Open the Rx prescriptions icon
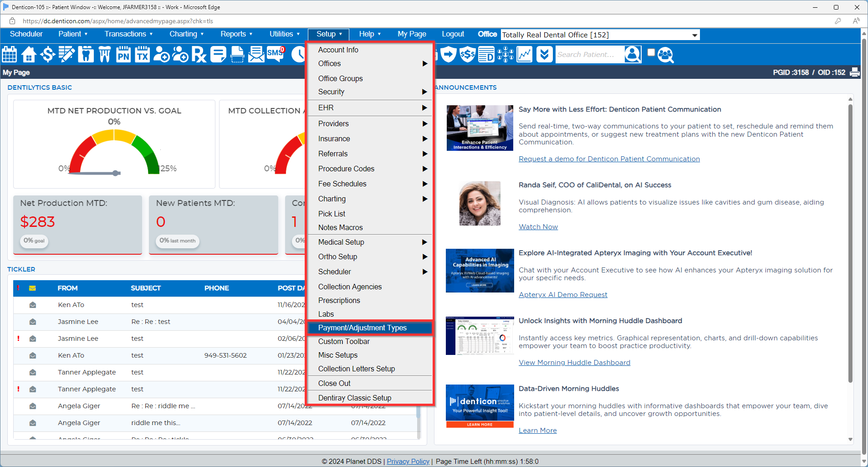 click(199, 55)
